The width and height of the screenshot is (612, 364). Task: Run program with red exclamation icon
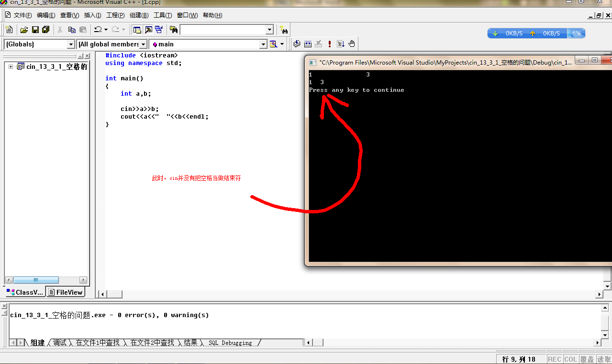pos(330,44)
